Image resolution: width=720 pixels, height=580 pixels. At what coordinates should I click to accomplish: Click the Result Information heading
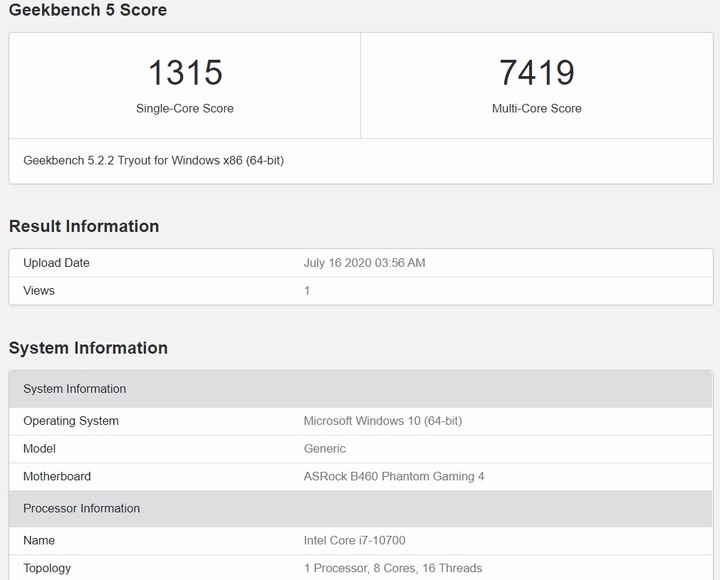(x=84, y=226)
